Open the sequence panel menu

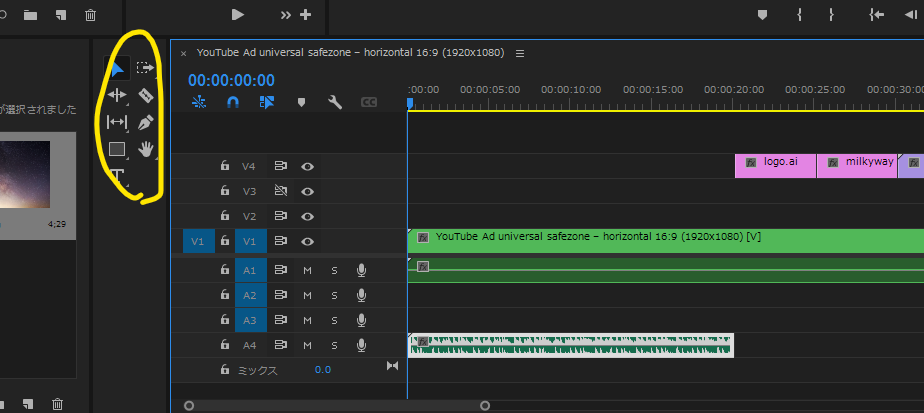520,53
